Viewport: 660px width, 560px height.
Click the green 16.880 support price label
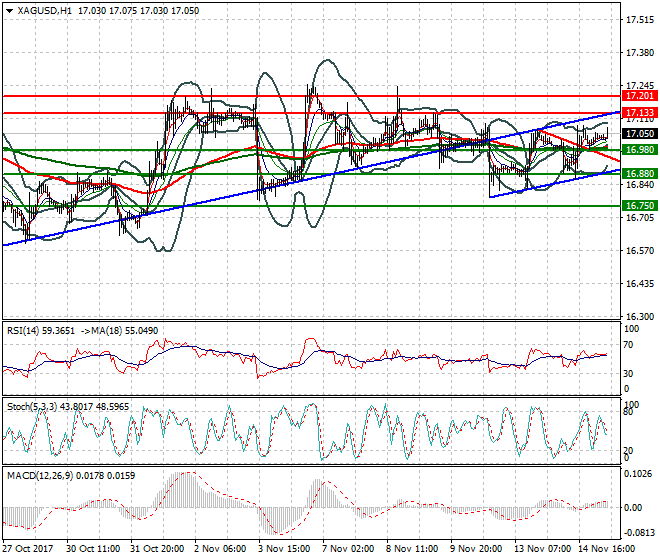(639, 174)
